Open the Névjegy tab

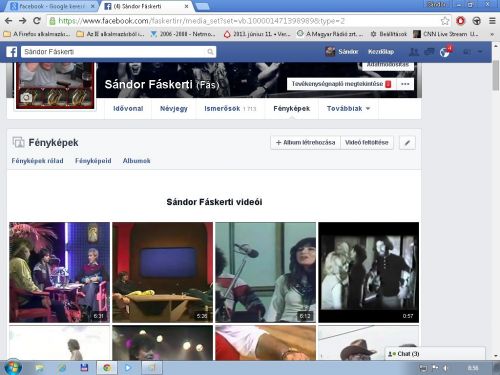coord(174,108)
